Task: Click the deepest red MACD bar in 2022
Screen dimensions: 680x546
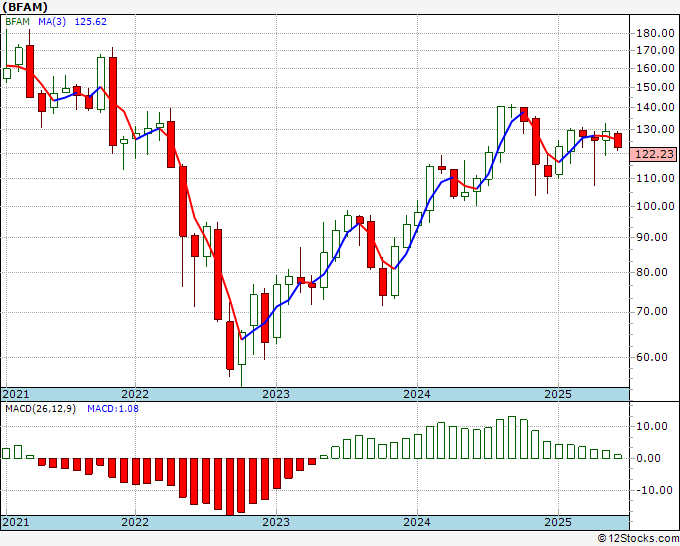Action: (x=230, y=487)
